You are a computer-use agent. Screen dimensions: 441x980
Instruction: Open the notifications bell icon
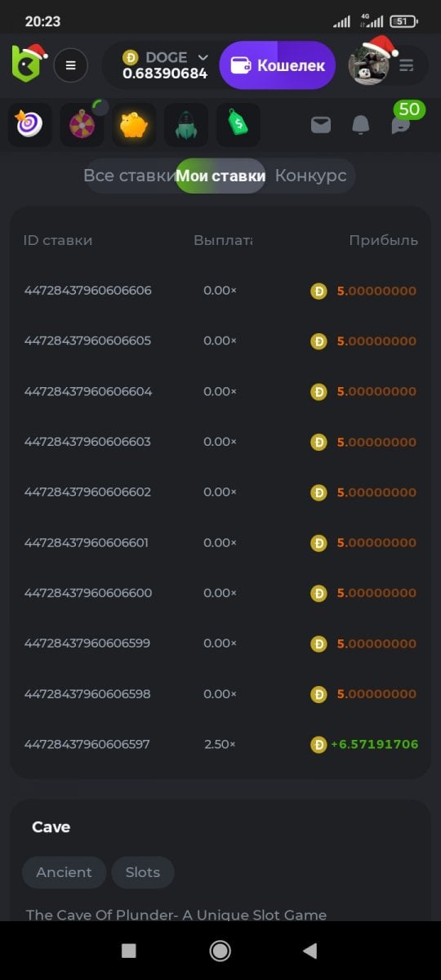click(360, 125)
